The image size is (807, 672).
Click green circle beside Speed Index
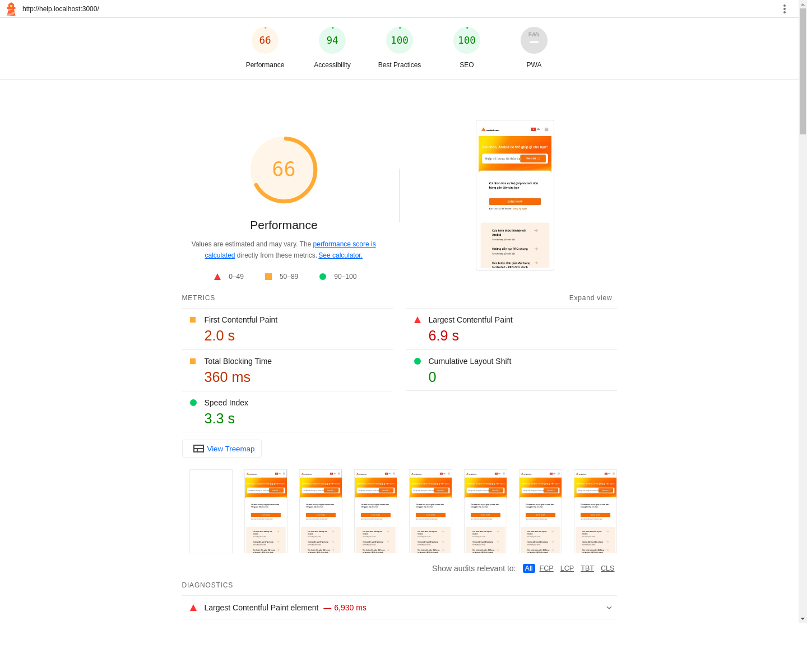[193, 403]
